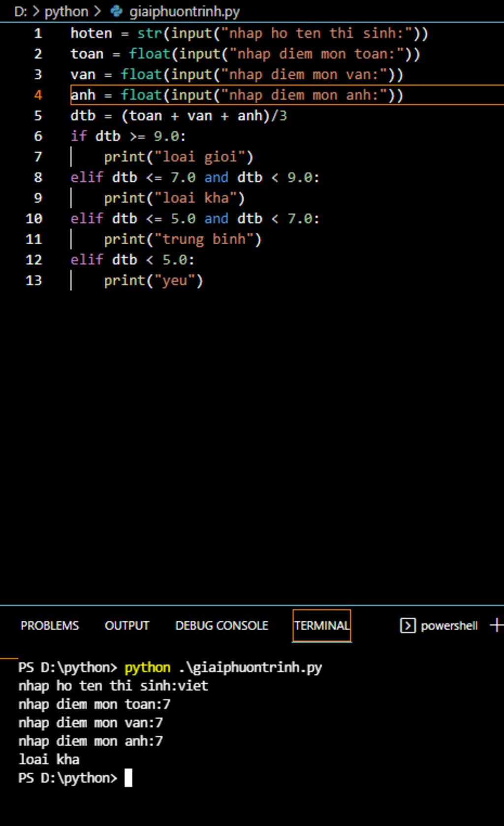Click terminal output 'loai kha'
The height and width of the screenshot is (826, 504).
(x=49, y=759)
